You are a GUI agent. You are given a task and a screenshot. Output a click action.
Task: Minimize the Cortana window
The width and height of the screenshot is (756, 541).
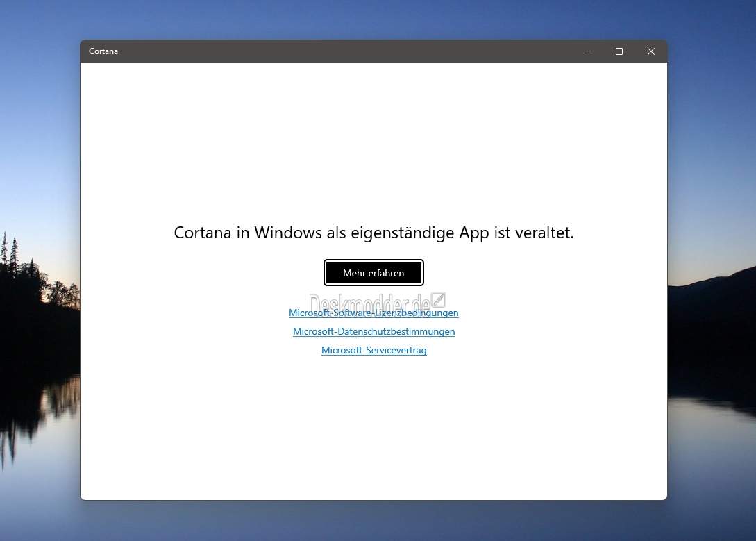tap(587, 51)
